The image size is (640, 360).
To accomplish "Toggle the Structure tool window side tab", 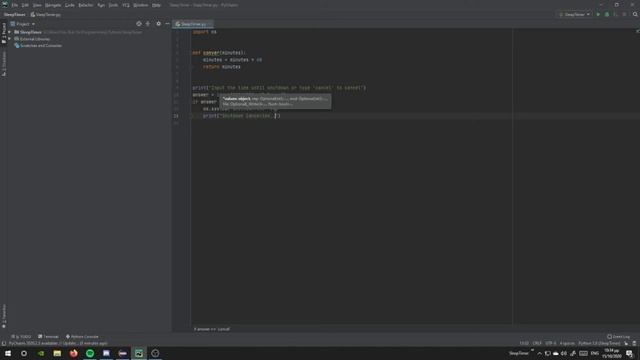I will pos(4,64).
